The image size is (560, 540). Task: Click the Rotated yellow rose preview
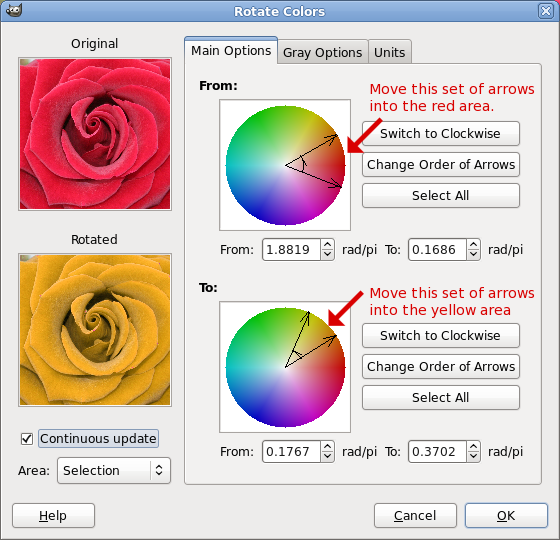[x=95, y=330]
